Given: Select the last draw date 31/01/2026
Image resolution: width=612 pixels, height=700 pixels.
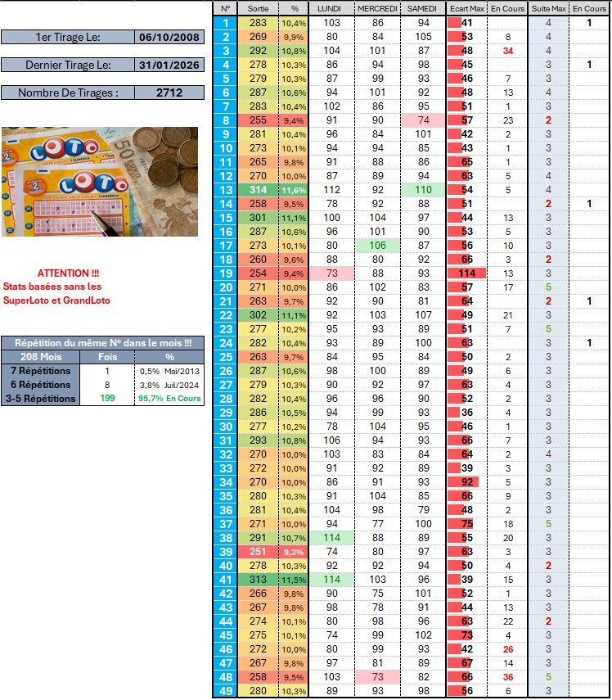Looking at the screenshot, I should pos(169,65).
